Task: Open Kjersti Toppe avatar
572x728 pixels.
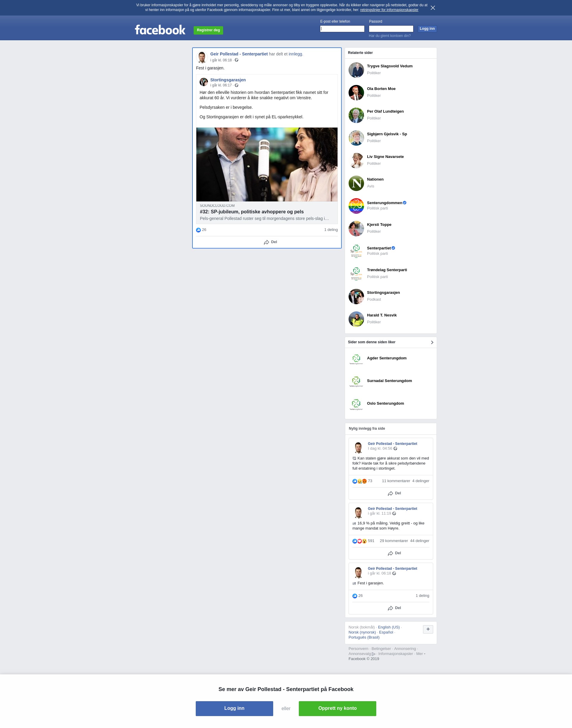Action: coord(356,229)
